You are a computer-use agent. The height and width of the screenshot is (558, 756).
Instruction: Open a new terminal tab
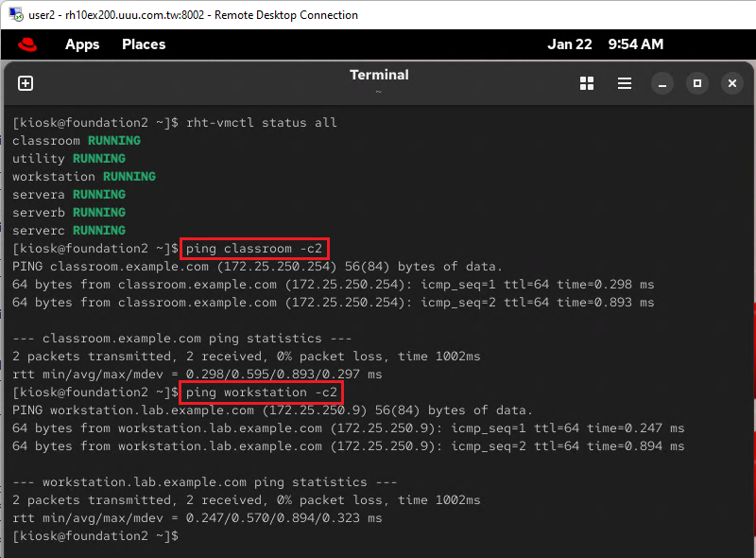pyautogui.click(x=26, y=83)
